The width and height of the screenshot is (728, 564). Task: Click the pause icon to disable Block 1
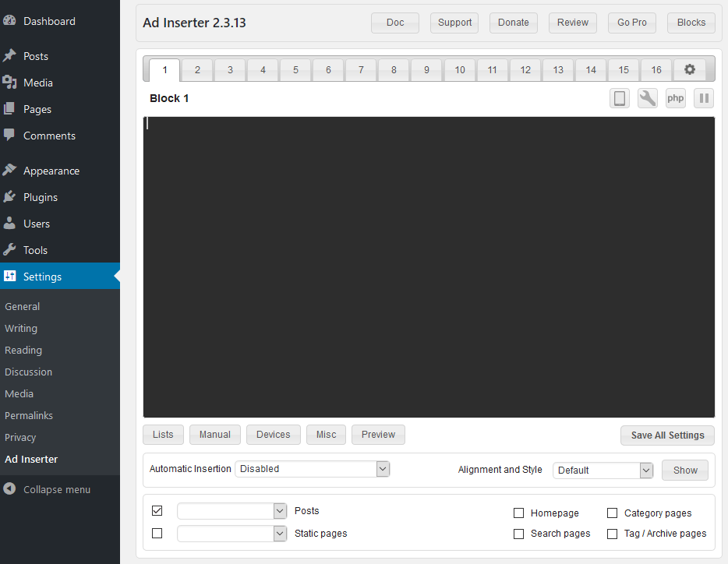tap(703, 98)
